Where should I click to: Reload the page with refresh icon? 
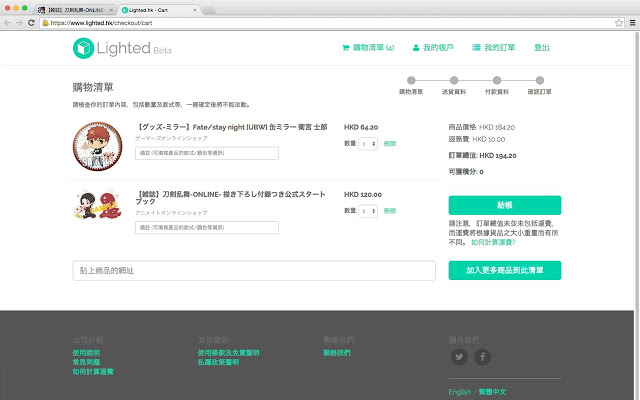click(x=31, y=22)
